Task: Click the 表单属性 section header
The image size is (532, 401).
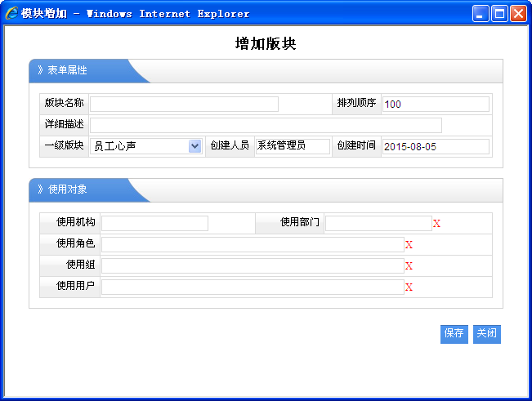Action: coord(67,70)
